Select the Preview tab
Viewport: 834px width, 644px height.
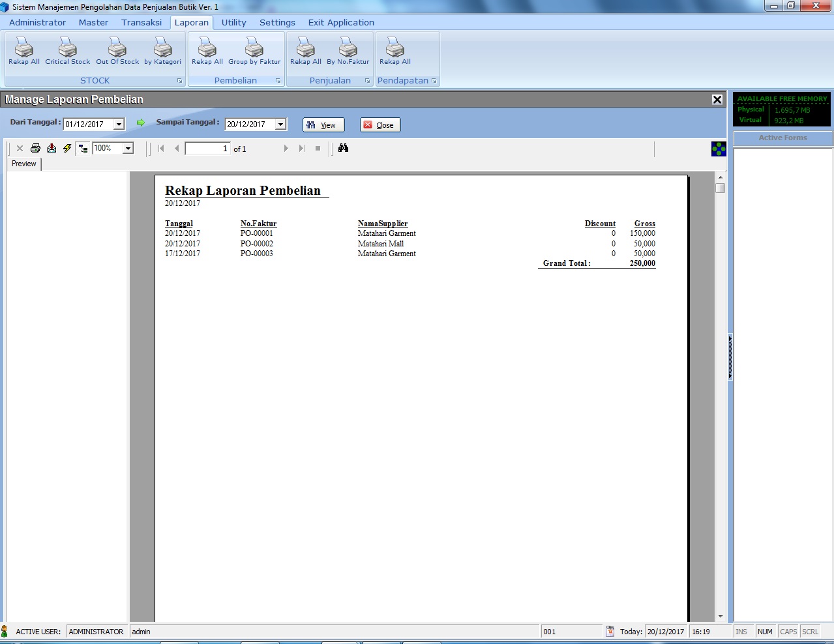coord(23,164)
